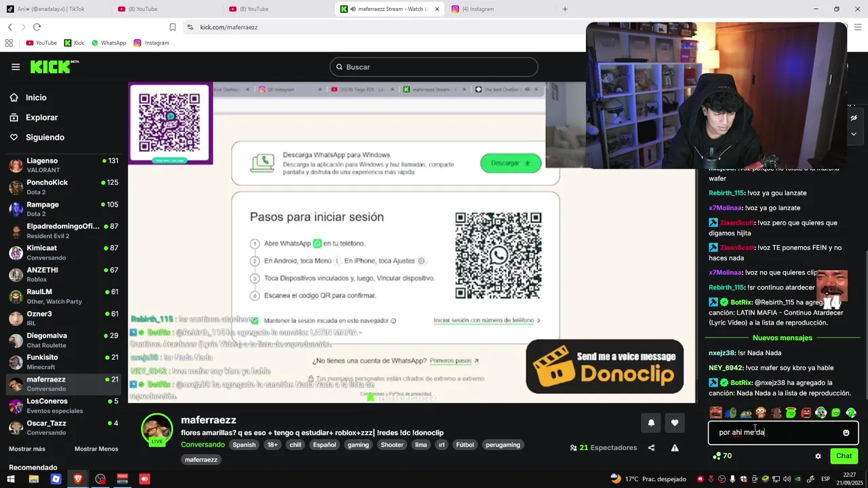Open the emoji picker in chat input

click(x=846, y=432)
